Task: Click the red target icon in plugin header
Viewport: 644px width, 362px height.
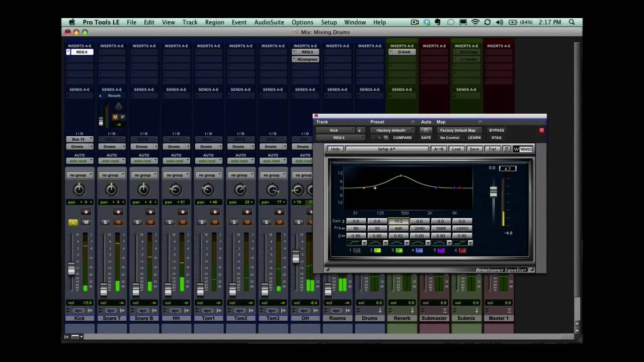Action: (541, 130)
